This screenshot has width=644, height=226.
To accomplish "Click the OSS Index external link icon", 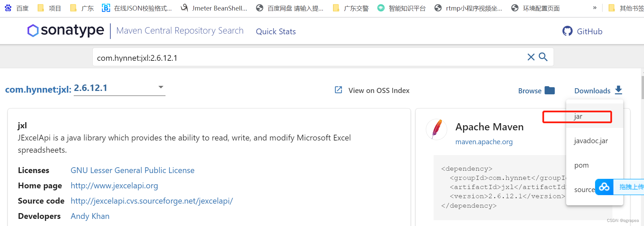I will click(x=338, y=90).
